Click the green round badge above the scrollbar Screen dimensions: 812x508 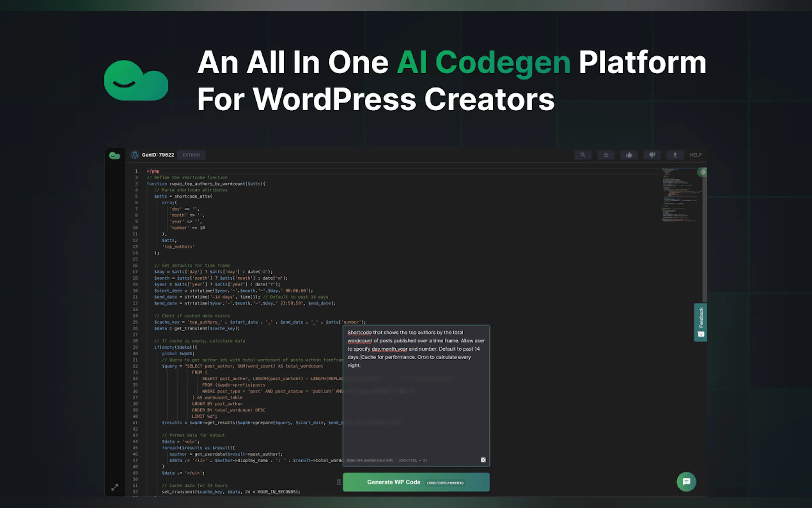pos(702,172)
